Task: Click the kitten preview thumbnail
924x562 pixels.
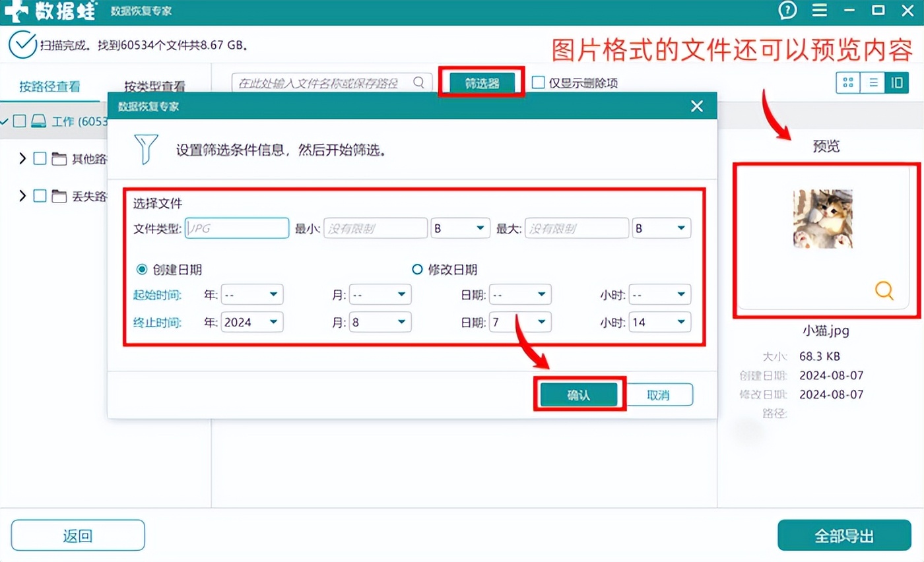Action: tap(822, 219)
